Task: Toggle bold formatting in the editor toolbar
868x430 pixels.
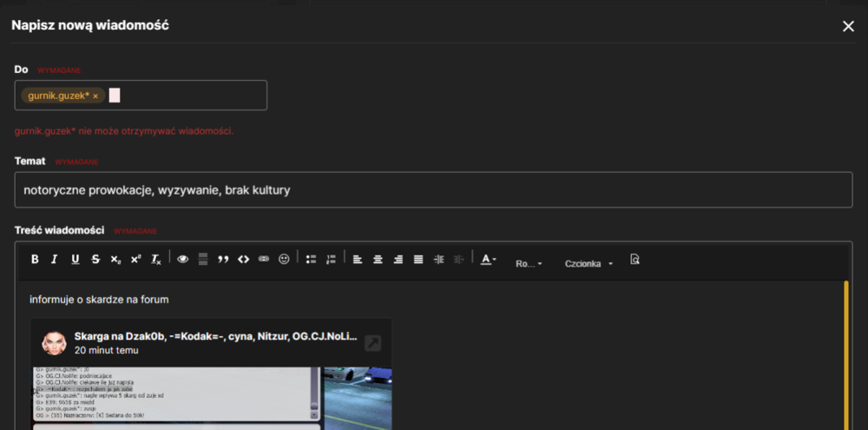Action: [35, 260]
